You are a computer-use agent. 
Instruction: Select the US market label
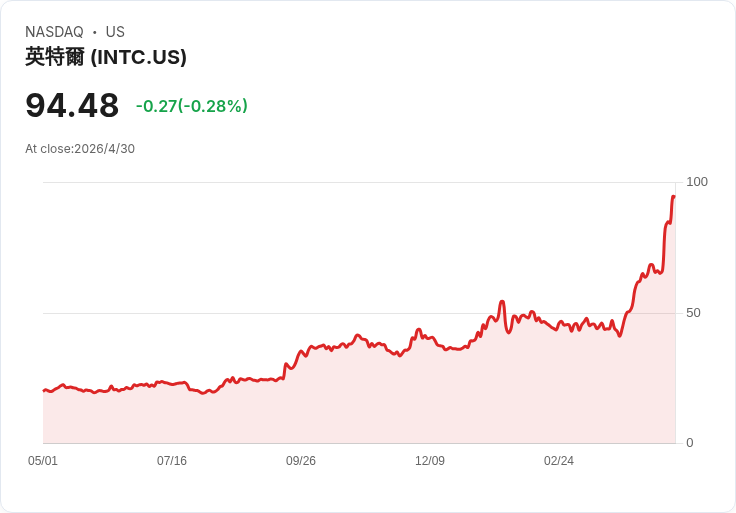pos(115,32)
